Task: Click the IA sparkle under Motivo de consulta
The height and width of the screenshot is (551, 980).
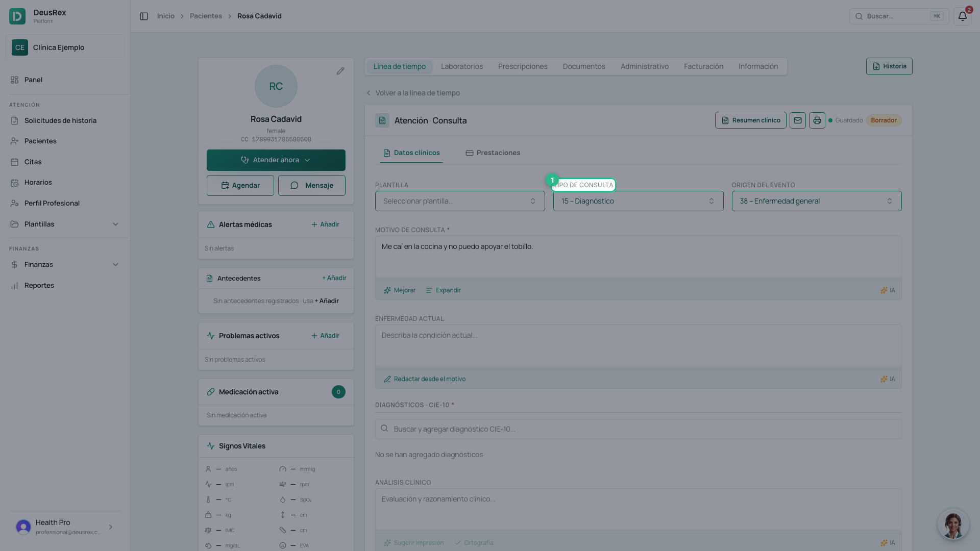Action: click(888, 290)
